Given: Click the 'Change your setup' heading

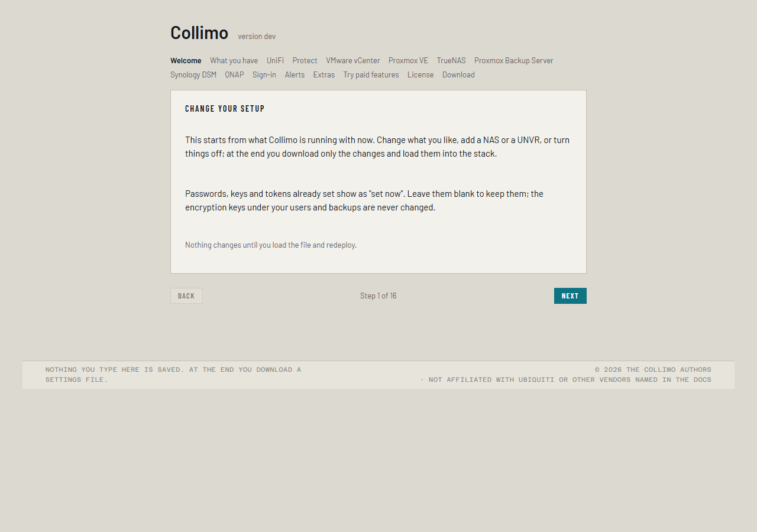Looking at the screenshot, I should click(x=225, y=109).
